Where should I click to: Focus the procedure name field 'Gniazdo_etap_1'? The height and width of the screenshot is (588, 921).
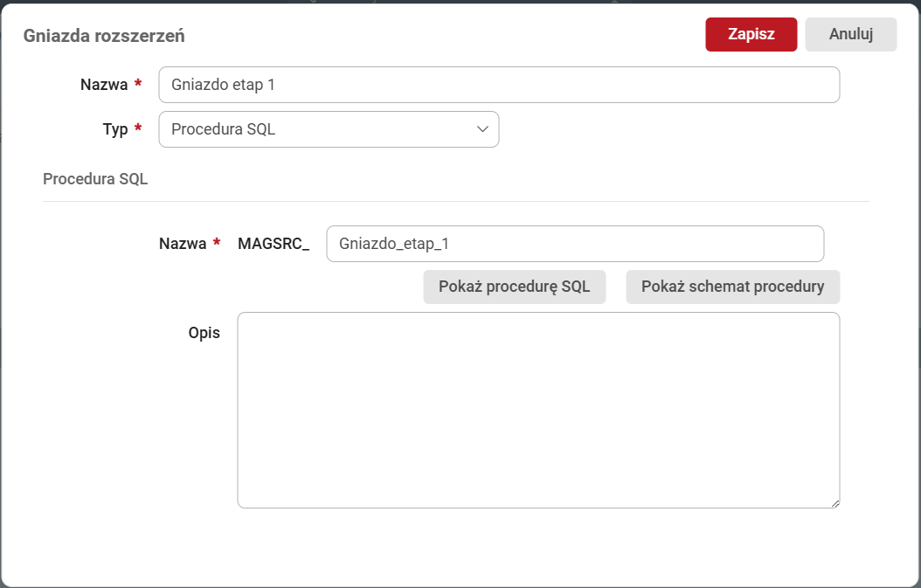click(574, 244)
